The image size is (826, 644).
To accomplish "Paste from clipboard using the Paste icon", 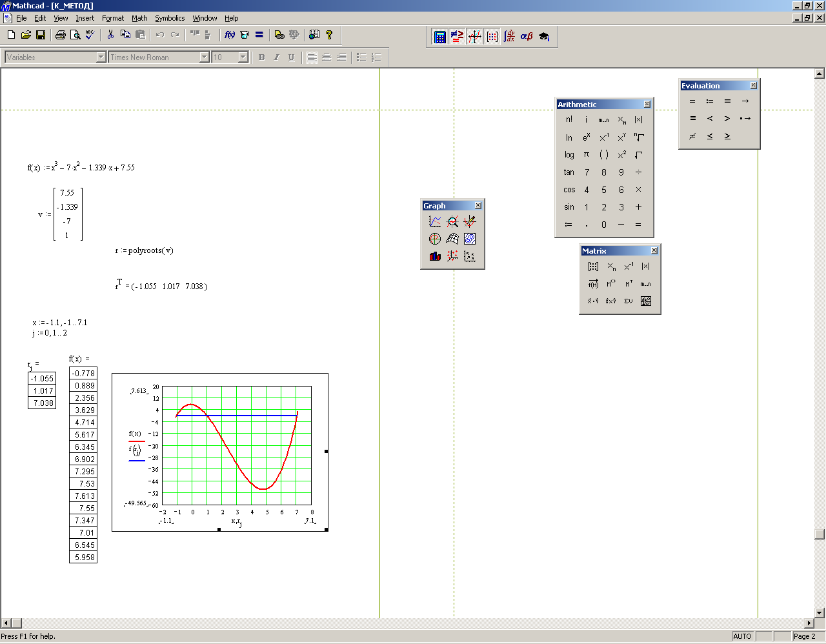I will (x=140, y=35).
